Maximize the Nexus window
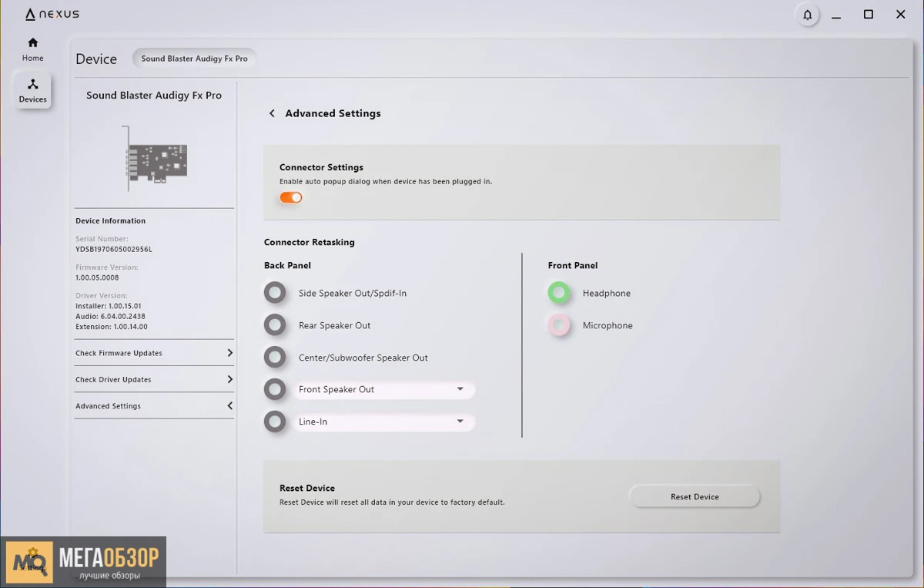This screenshot has width=924, height=588. pos(869,15)
